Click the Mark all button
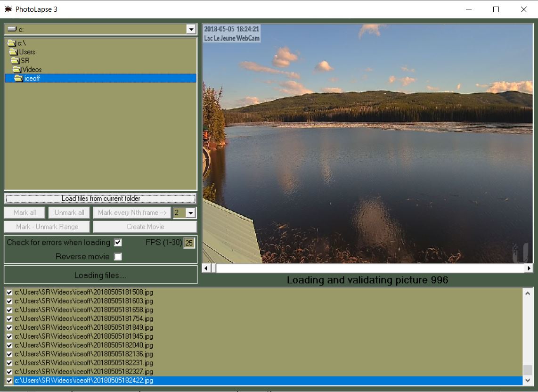 24,212
